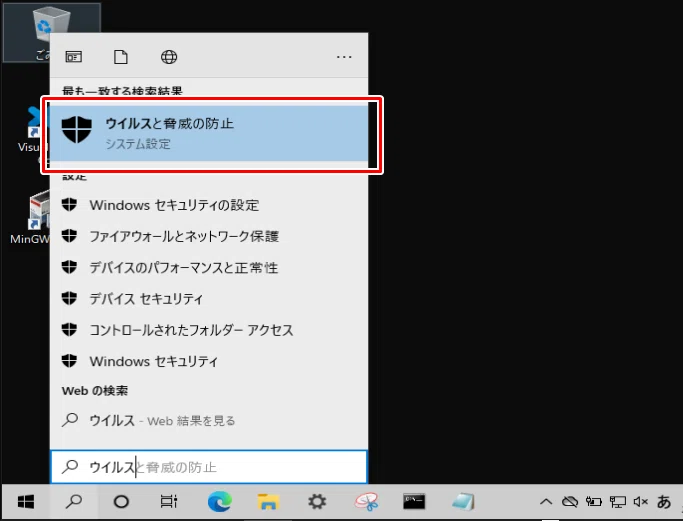Select the MinGW desktop shortcut

click(30, 217)
